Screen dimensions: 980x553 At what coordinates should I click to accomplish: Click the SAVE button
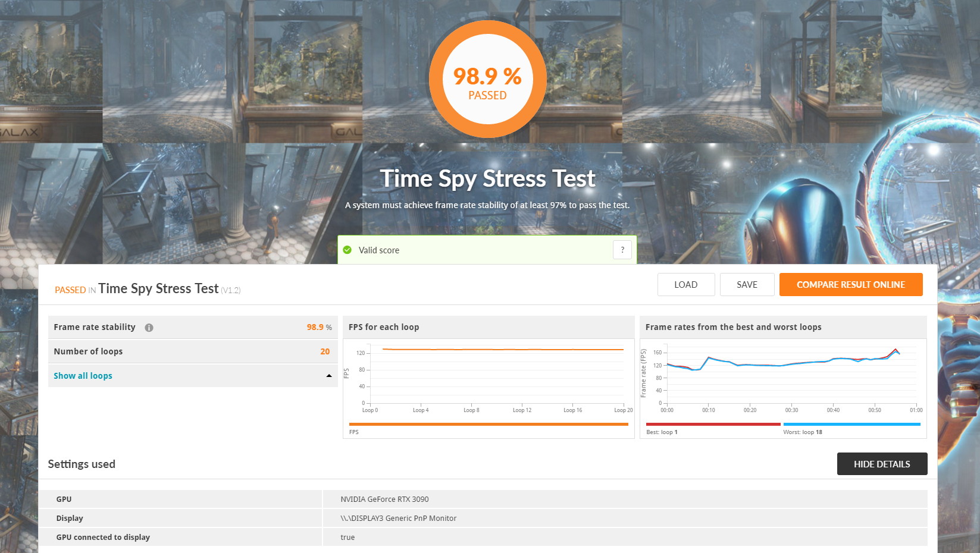(x=747, y=285)
